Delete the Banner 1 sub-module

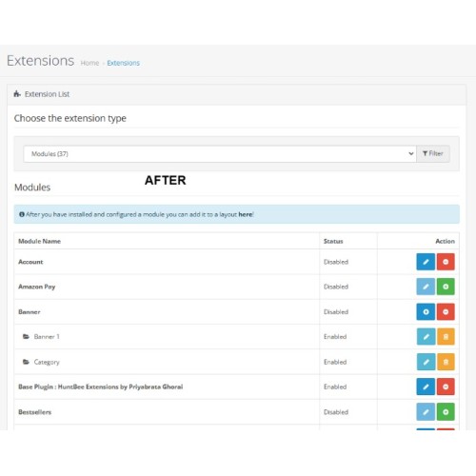pyautogui.click(x=446, y=336)
